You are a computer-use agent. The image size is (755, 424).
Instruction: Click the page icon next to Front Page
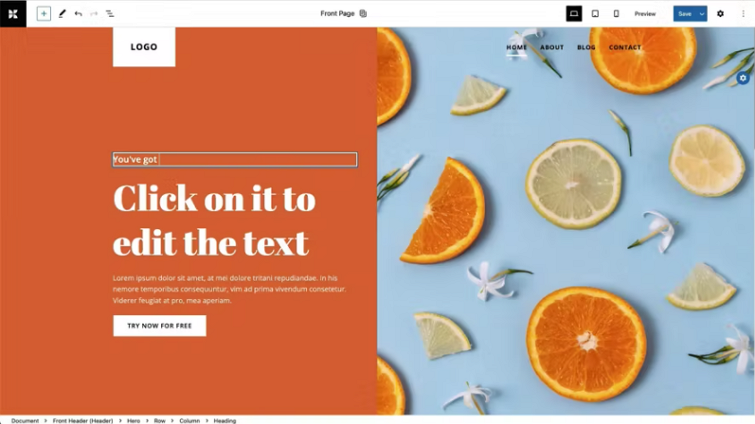click(363, 13)
